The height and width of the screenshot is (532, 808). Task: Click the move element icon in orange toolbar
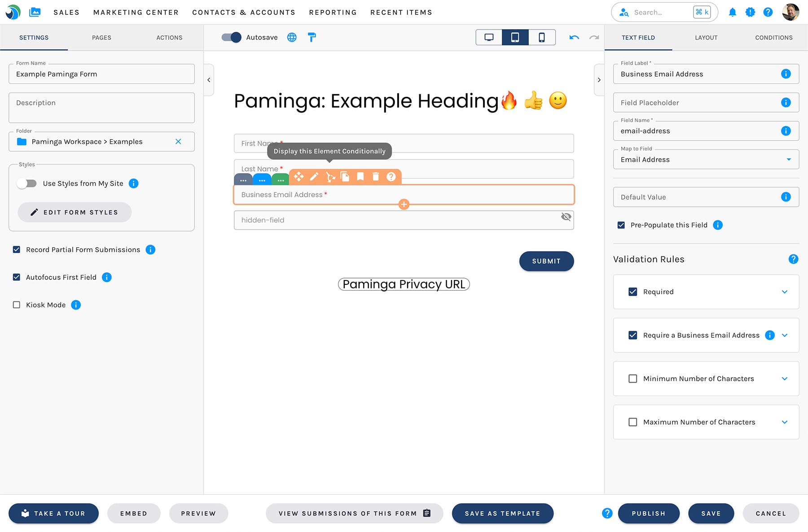point(299,177)
